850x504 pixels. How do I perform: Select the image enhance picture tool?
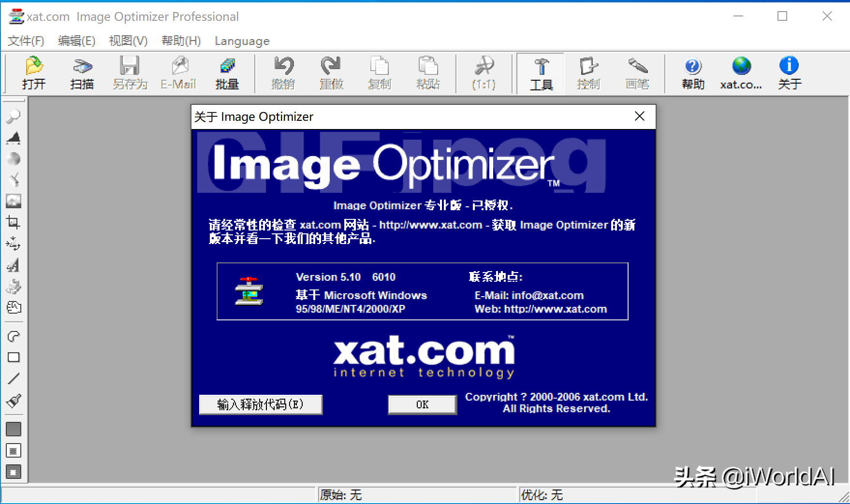click(x=14, y=201)
